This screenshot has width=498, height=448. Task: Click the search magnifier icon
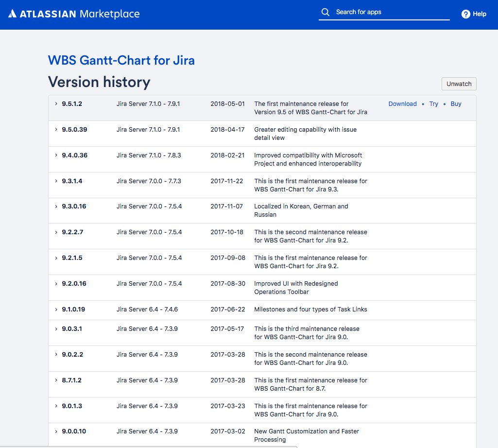(325, 12)
